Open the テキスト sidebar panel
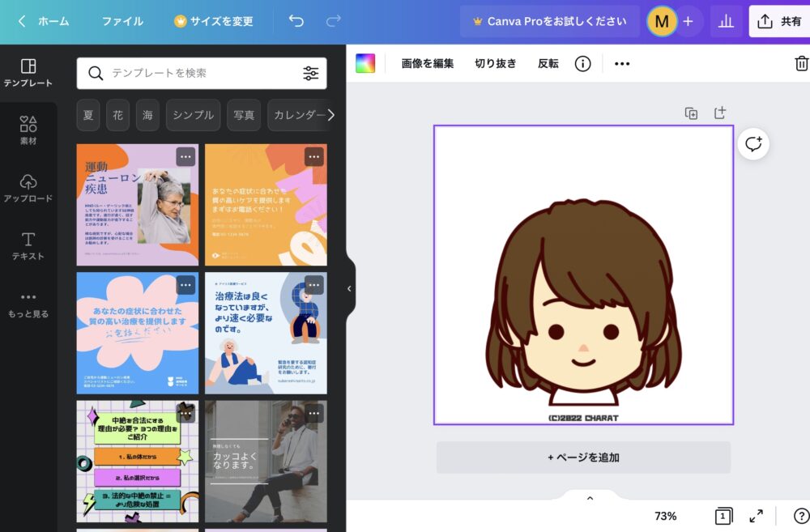Image resolution: width=810 pixels, height=532 pixels. [x=28, y=246]
